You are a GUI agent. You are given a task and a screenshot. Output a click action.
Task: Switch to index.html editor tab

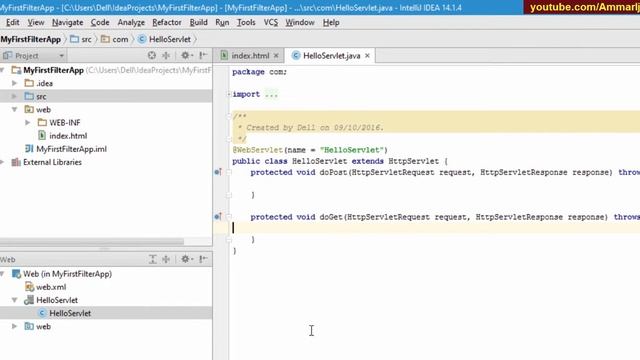coord(250,56)
